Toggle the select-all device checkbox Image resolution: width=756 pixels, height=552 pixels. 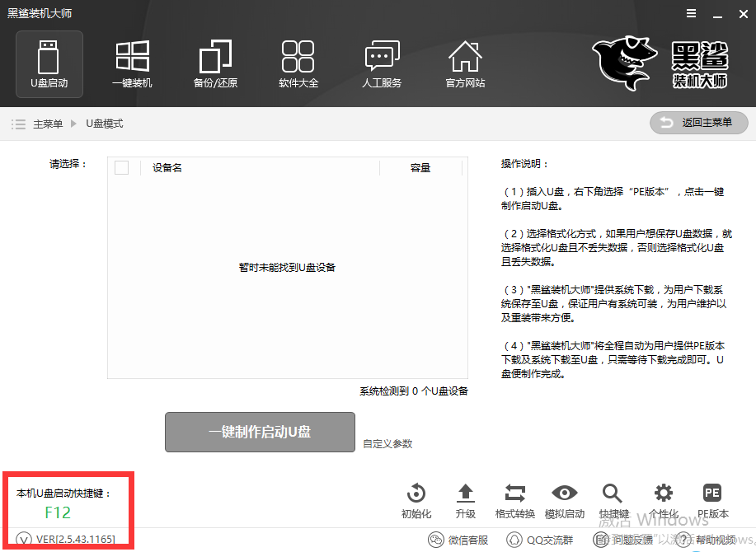click(121, 167)
